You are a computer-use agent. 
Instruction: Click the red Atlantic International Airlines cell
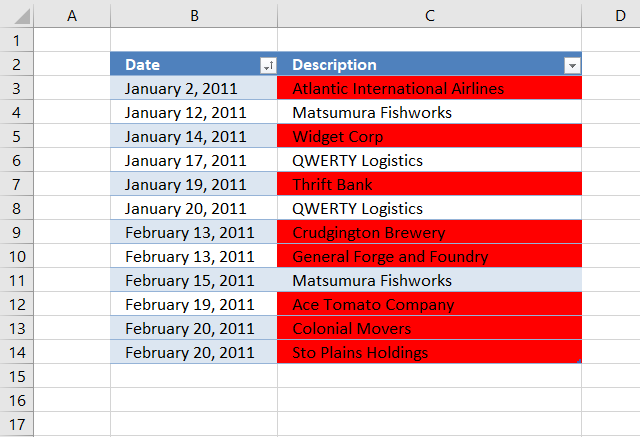click(429, 88)
